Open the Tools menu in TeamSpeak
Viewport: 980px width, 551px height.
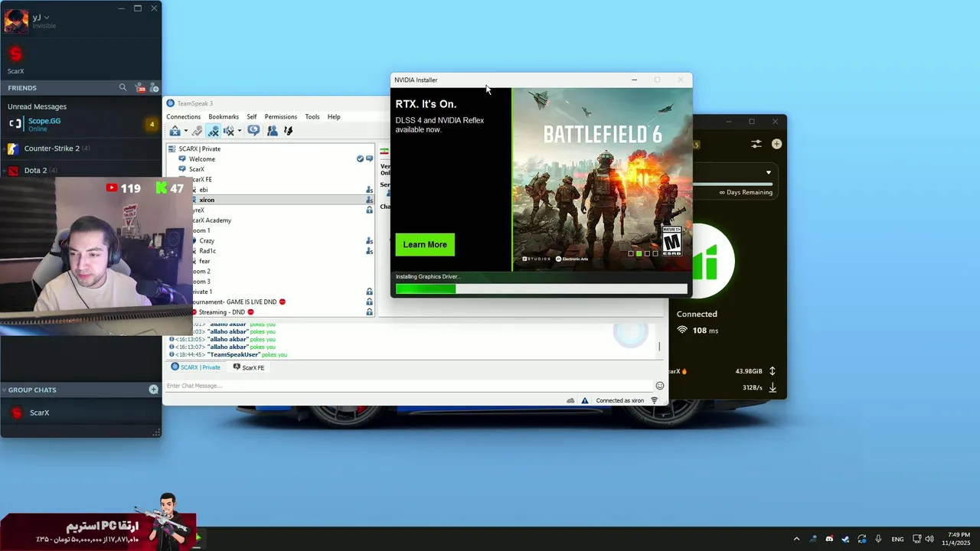[x=312, y=117]
